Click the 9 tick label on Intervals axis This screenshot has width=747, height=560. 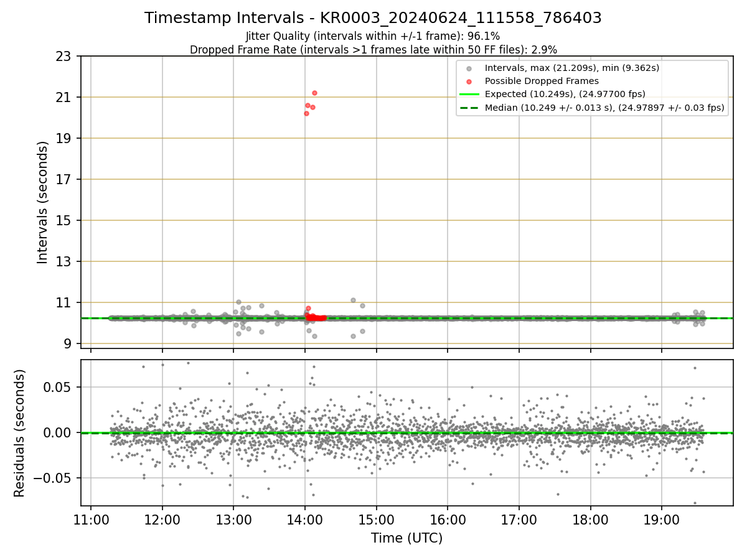(68, 344)
